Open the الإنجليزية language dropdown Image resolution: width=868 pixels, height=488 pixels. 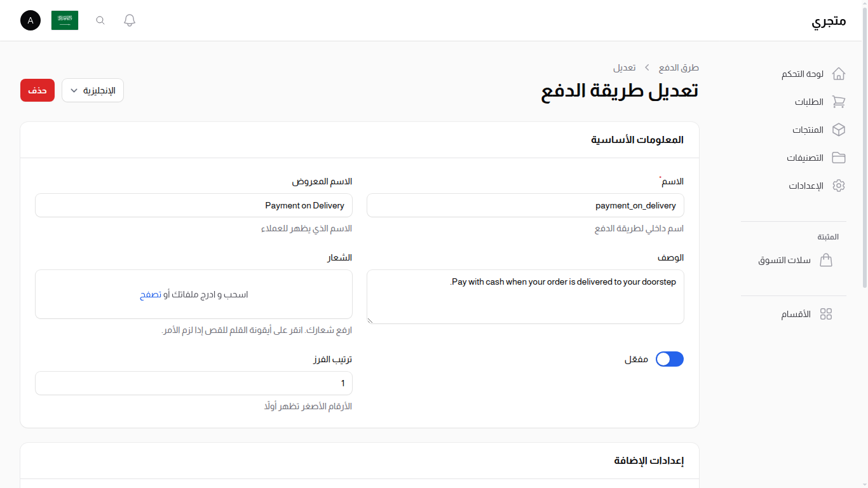click(92, 90)
